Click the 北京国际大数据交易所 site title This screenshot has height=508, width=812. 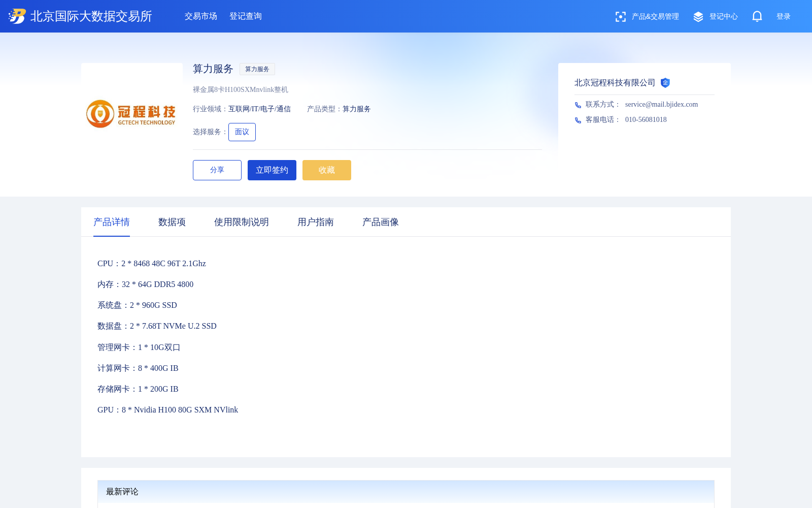click(91, 16)
